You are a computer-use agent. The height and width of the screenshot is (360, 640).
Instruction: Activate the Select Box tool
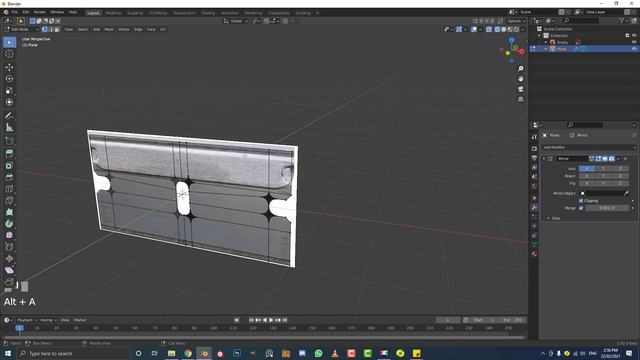(9, 42)
